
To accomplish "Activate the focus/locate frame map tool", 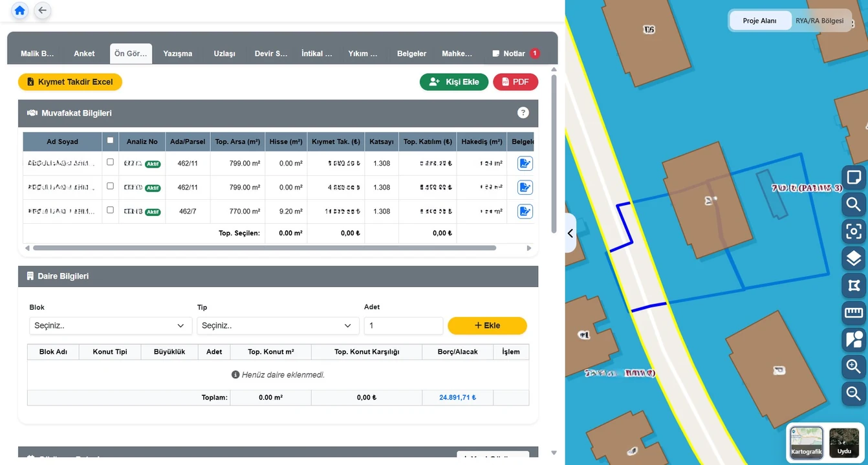I will click(x=854, y=231).
